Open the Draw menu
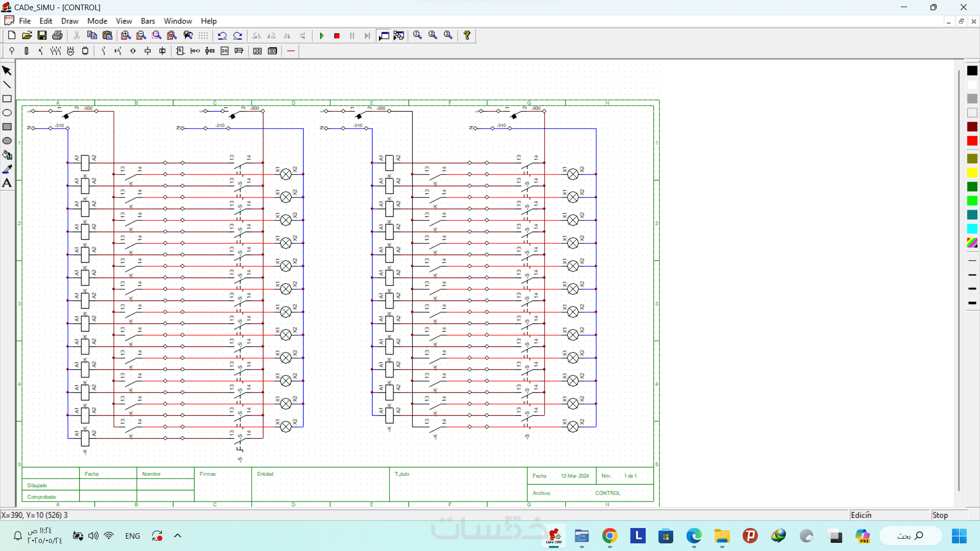The width and height of the screenshot is (980, 551). coord(69,21)
